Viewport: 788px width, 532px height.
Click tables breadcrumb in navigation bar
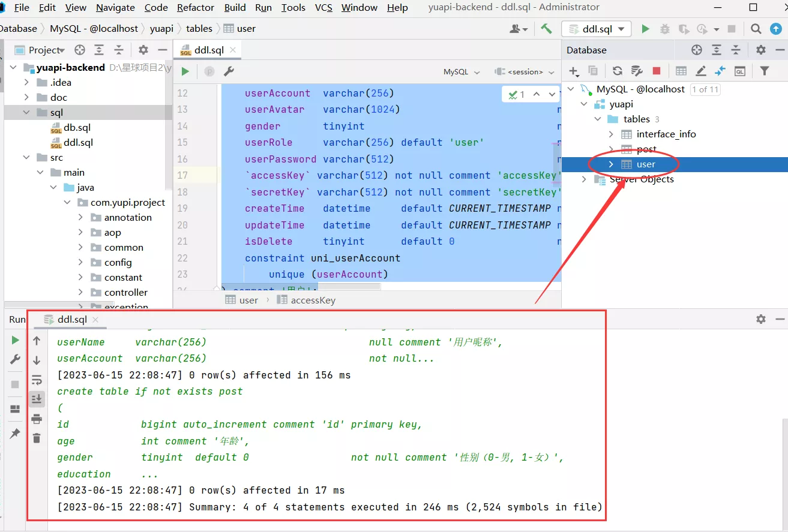click(199, 28)
